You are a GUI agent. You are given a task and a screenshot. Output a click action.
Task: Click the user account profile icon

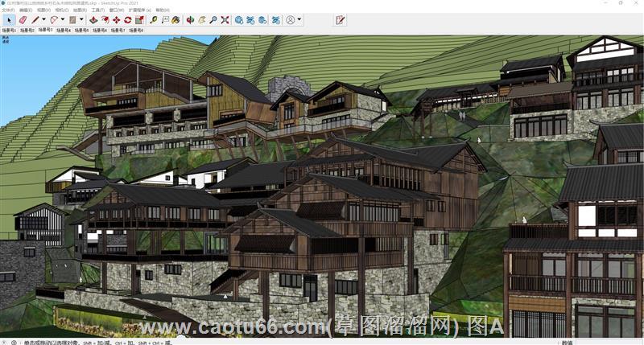[x=291, y=19]
